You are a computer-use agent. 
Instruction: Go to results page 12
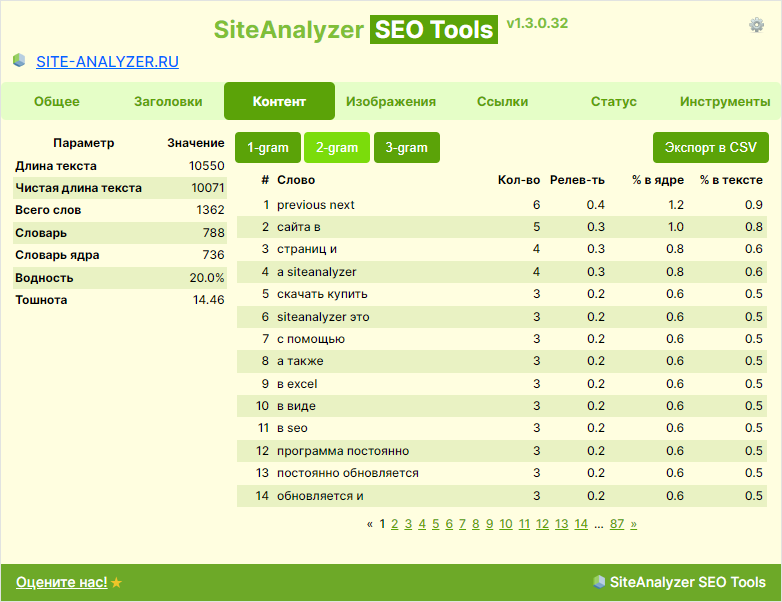[542, 524]
